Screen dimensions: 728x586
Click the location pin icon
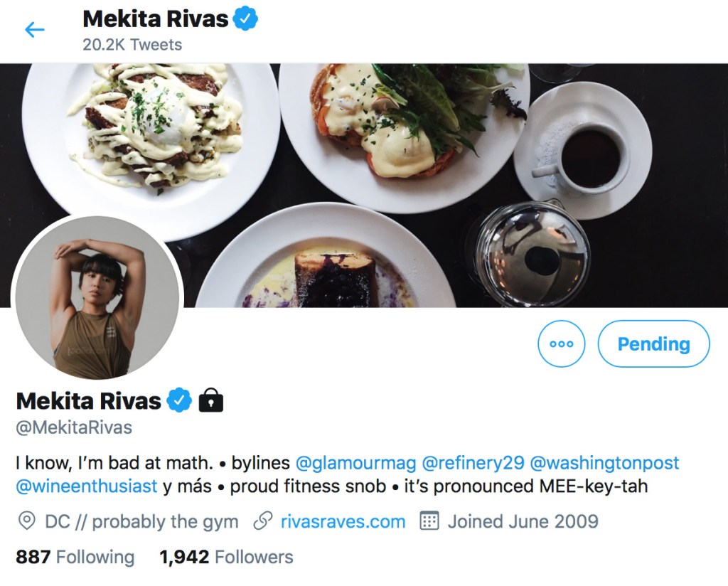coord(26,521)
